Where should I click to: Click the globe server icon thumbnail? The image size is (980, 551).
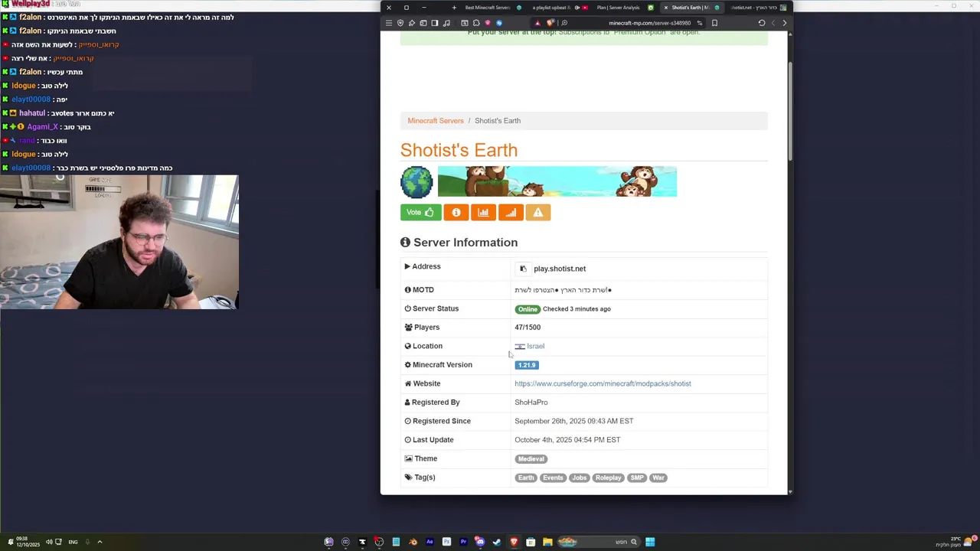(x=416, y=182)
